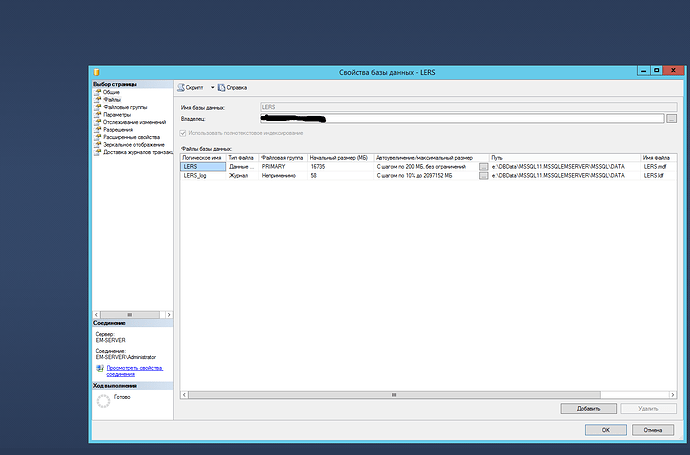Screen dimensions: 690x455
Task: Click the files grid scroll right arrow
Action: [672, 395]
